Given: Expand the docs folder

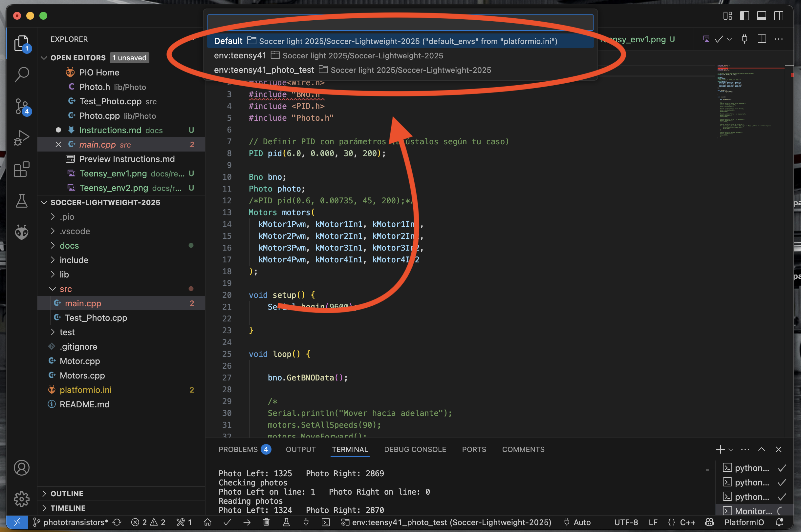Looking at the screenshot, I should click(69, 246).
